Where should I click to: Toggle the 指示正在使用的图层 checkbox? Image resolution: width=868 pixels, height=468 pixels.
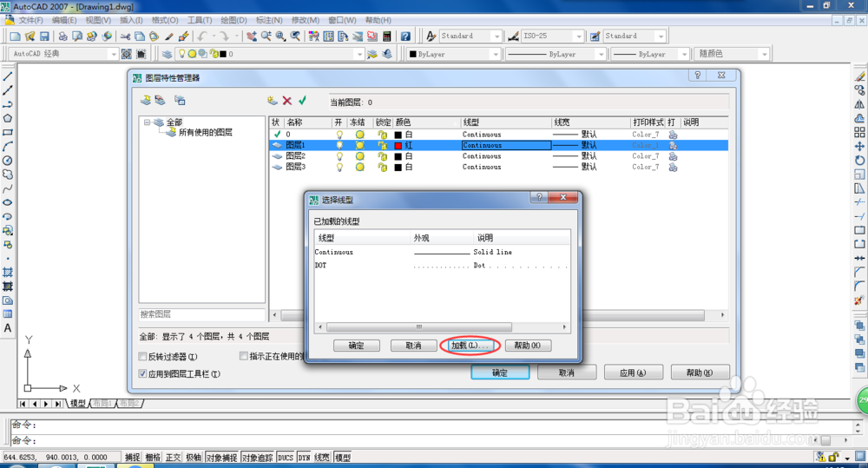tap(244, 356)
